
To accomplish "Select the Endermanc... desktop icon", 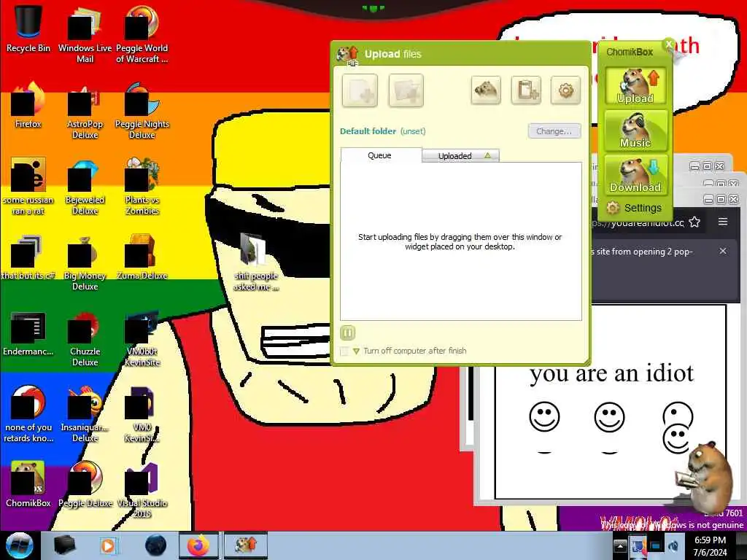I will tap(28, 332).
